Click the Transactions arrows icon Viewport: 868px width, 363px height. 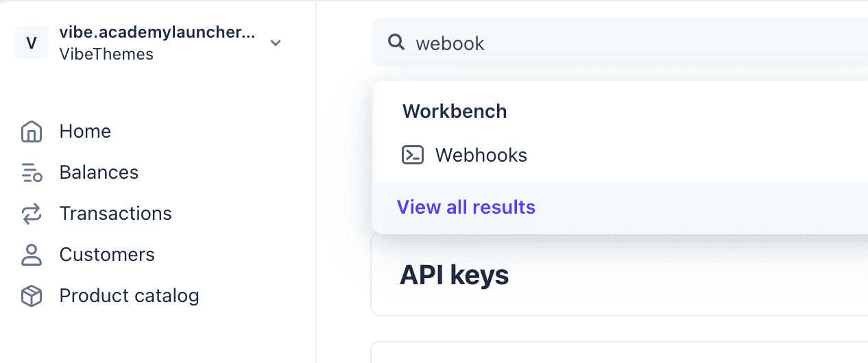(32, 214)
